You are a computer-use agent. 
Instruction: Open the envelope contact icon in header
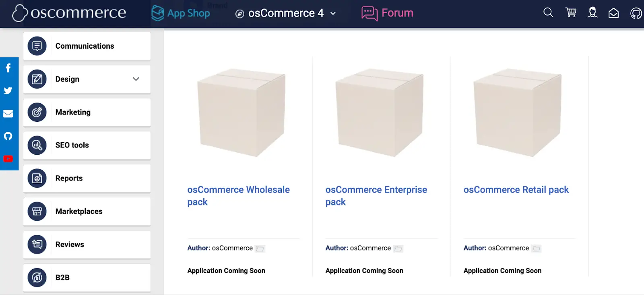pos(613,13)
